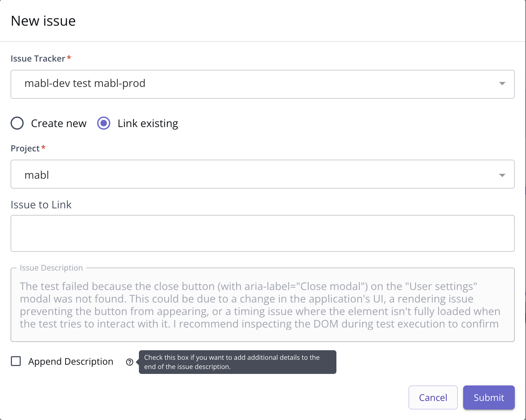The height and width of the screenshot is (420, 526).
Task: Click the Issue to Link label
Action: (x=41, y=204)
